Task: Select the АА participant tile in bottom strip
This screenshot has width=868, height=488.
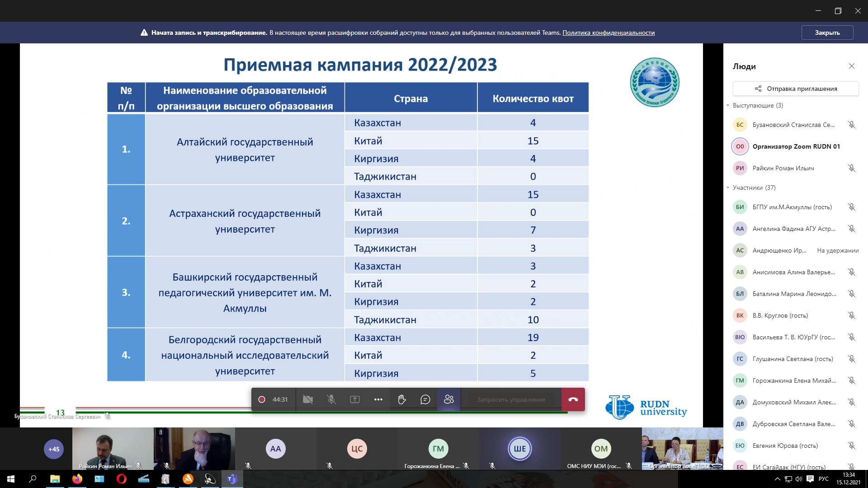Action: (x=276, y=449)
